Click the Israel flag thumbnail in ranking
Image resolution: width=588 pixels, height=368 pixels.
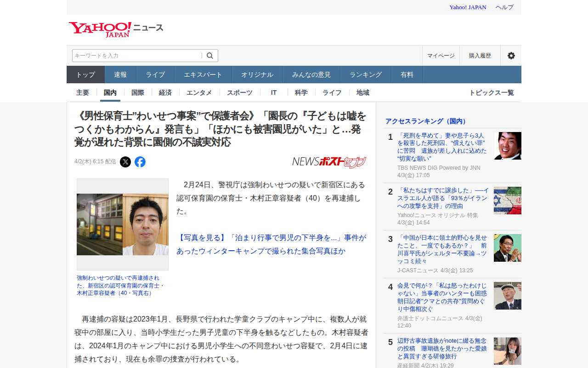507,201
